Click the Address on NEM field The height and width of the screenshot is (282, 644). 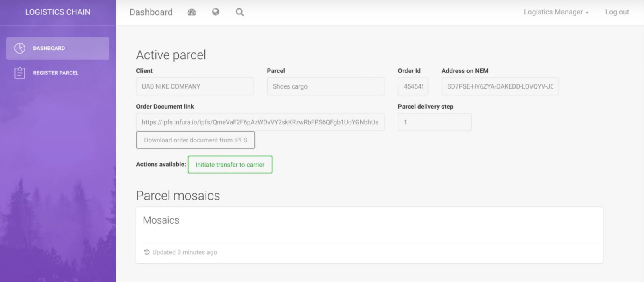click(500, 86)
